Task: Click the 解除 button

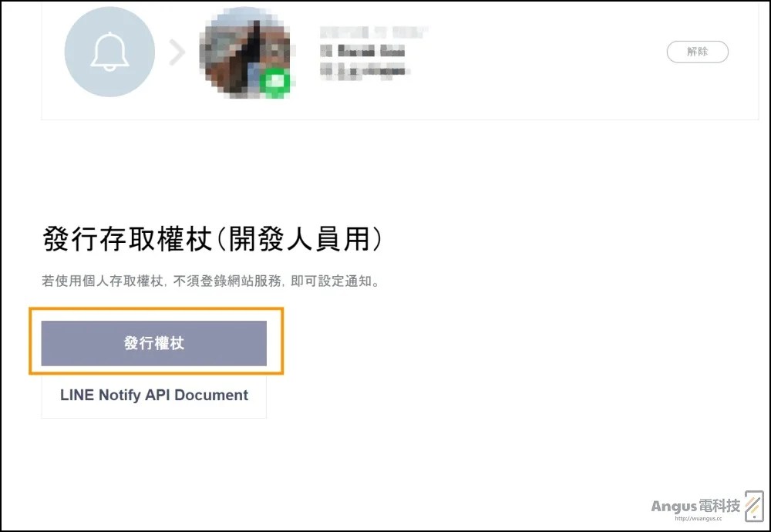Action: pyautogui.click(x=697, y=52)
